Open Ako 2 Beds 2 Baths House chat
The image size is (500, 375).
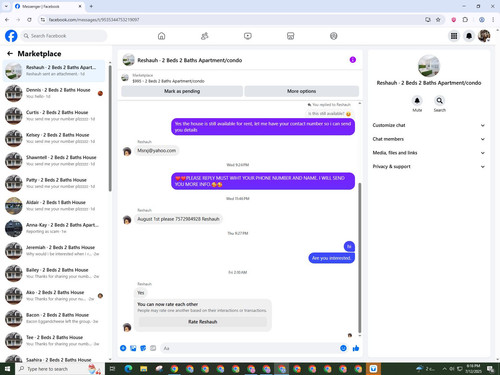click(54, 296)
